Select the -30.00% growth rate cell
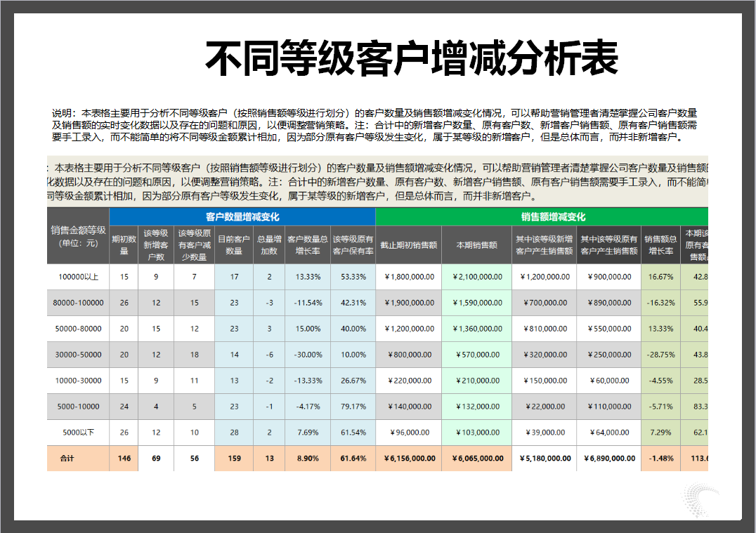The width and height of the screenshot is (756, 533). point(308,355)
